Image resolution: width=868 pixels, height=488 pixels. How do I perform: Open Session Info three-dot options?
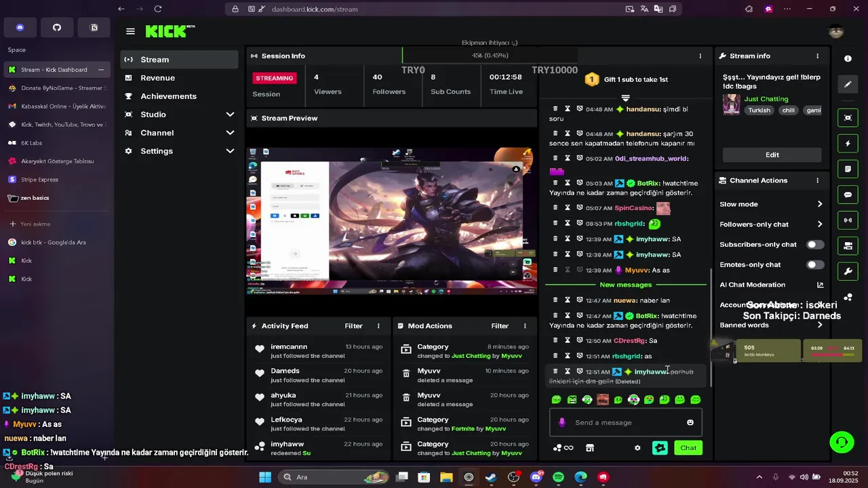[701, 56]
